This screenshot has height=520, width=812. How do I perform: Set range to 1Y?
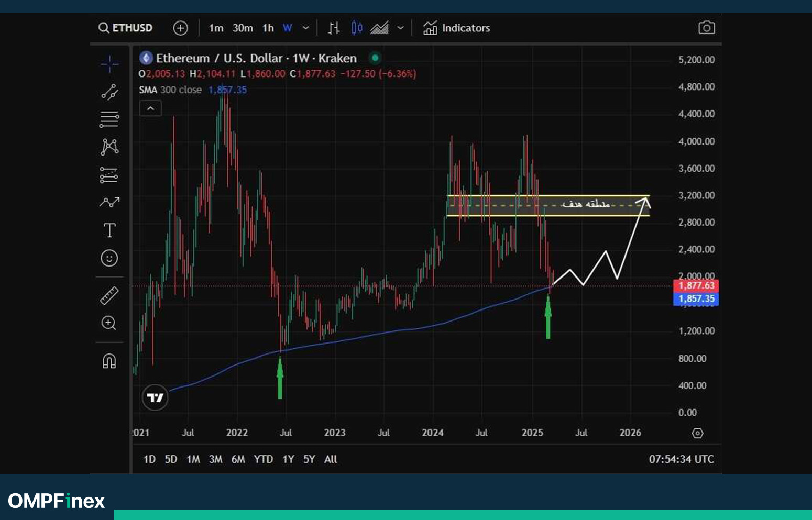coord(288,459)
